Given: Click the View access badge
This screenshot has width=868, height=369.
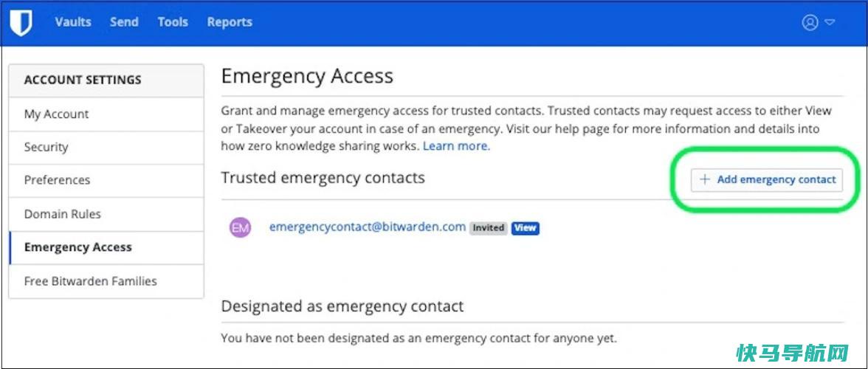Looking at the screenshot, I should pyautogui.click(x=526, y=228).
